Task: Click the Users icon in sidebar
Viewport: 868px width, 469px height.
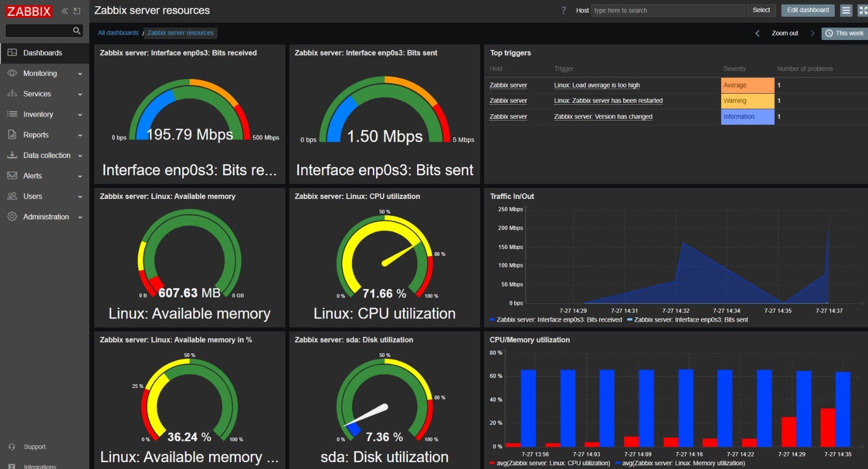Action: [x=12, y=196]
